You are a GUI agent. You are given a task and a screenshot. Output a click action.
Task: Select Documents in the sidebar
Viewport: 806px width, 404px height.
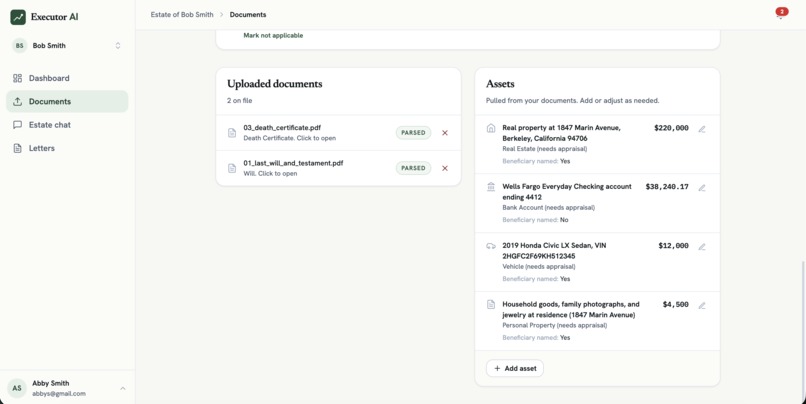(67, 102)
